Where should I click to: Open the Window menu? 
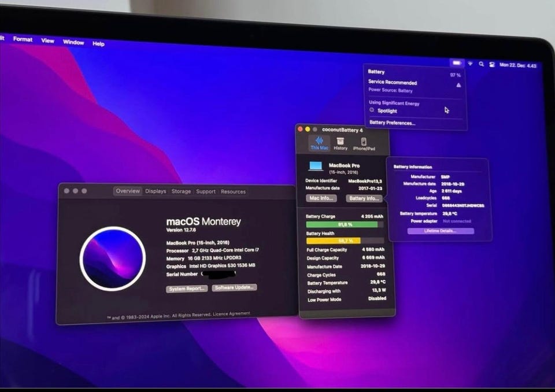coord(73,42)
